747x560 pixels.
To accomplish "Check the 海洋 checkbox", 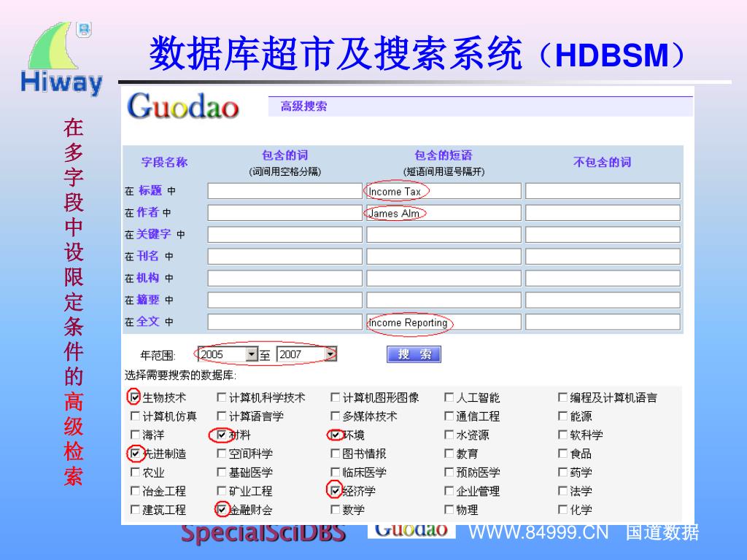I will point(135,435).
